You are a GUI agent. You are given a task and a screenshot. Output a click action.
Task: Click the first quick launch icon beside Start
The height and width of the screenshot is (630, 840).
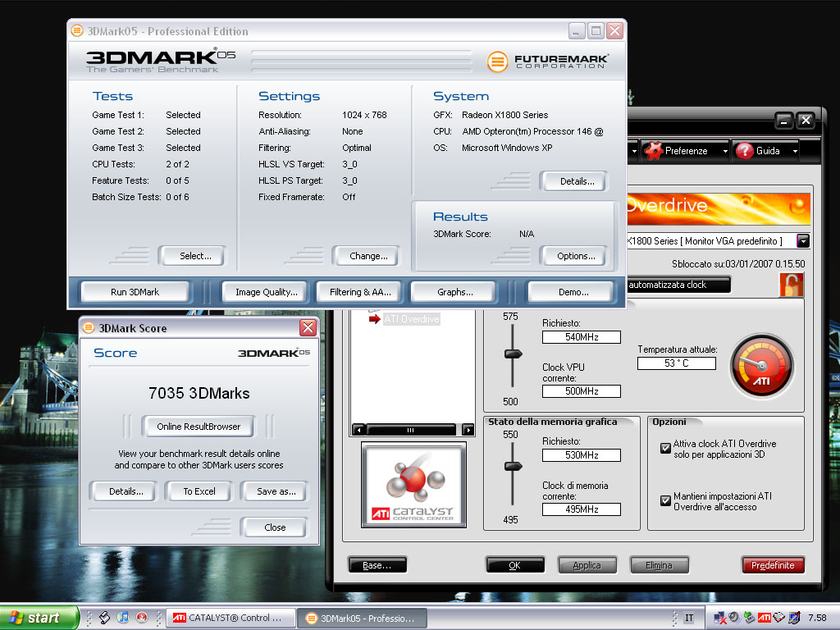(104, 618)
